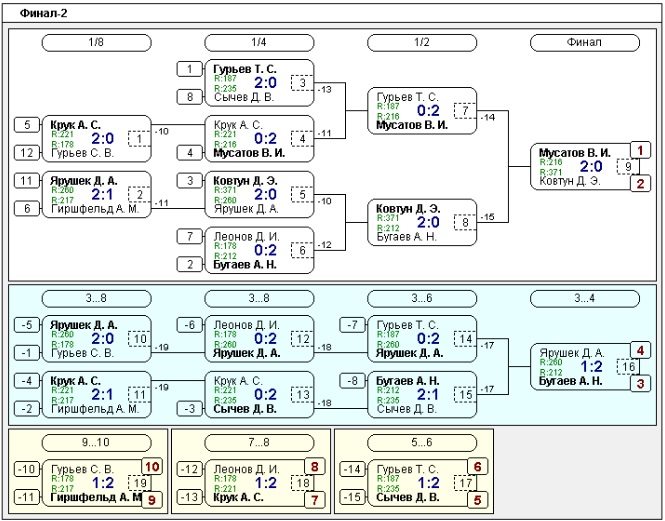Click dashed match number 3 in Гурьев–Сычев quarterfinal

(x=302, y=83)
